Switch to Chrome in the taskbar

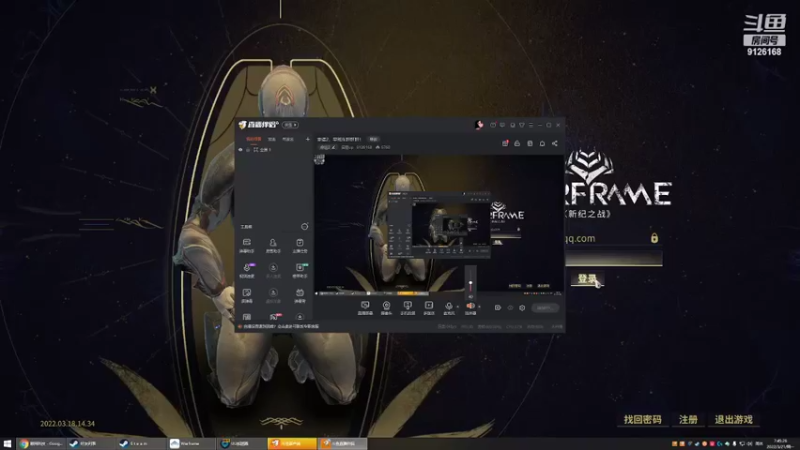tap(41, 444)
